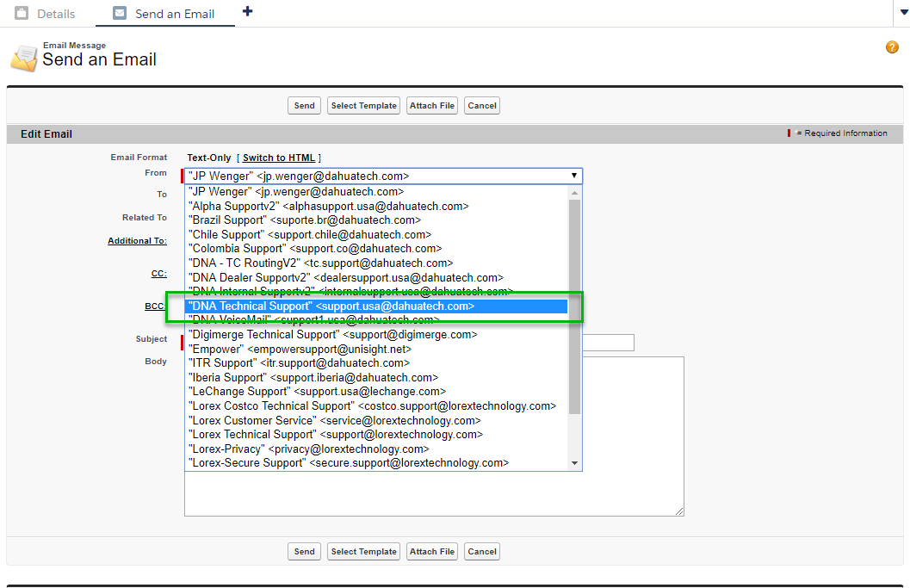The width and height of the screenshot is (910, 588).
Task: Pick Colombia Support sender option
Action: coord(376,249)
